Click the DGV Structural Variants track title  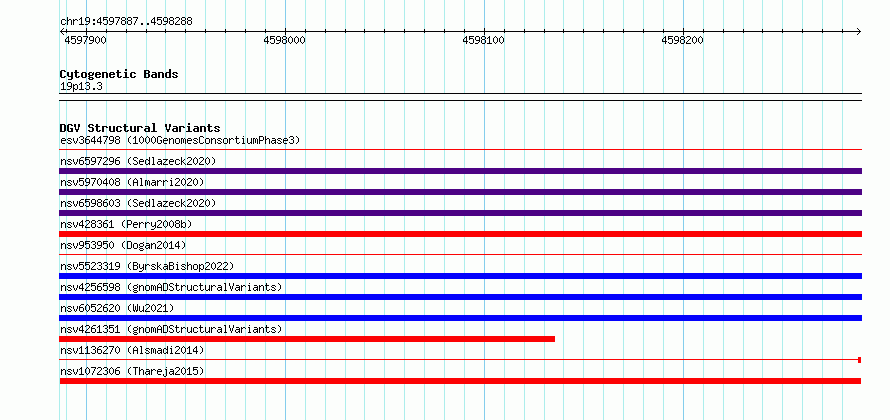click(140, 128)
